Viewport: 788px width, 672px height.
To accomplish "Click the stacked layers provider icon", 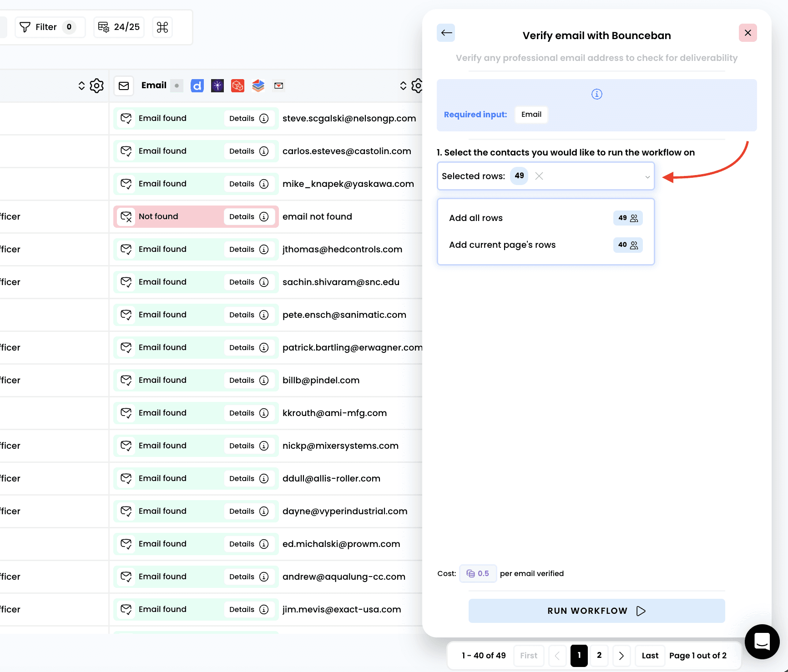I will pos(258,85).
